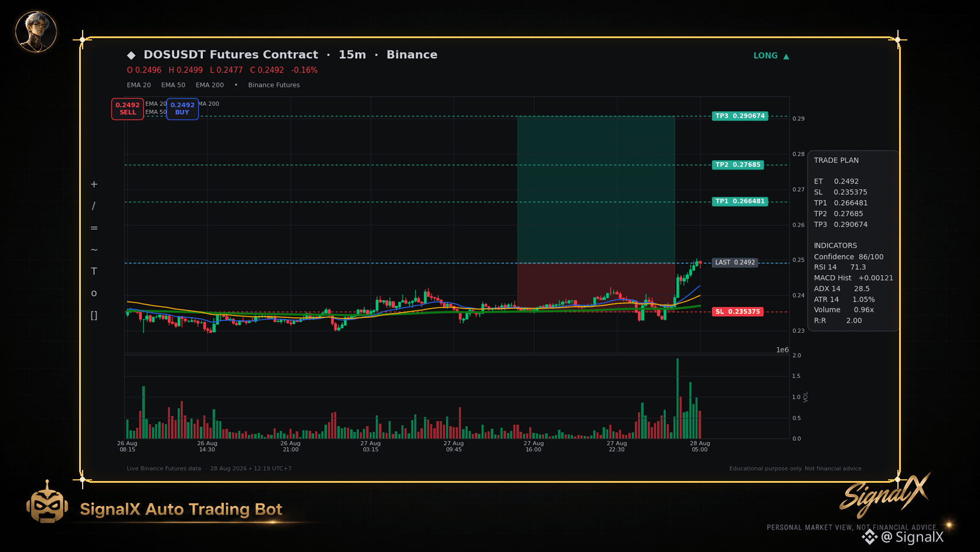Click the LONG direction label
This screenshot has height=552, width=980.
(x=765, y=56)
